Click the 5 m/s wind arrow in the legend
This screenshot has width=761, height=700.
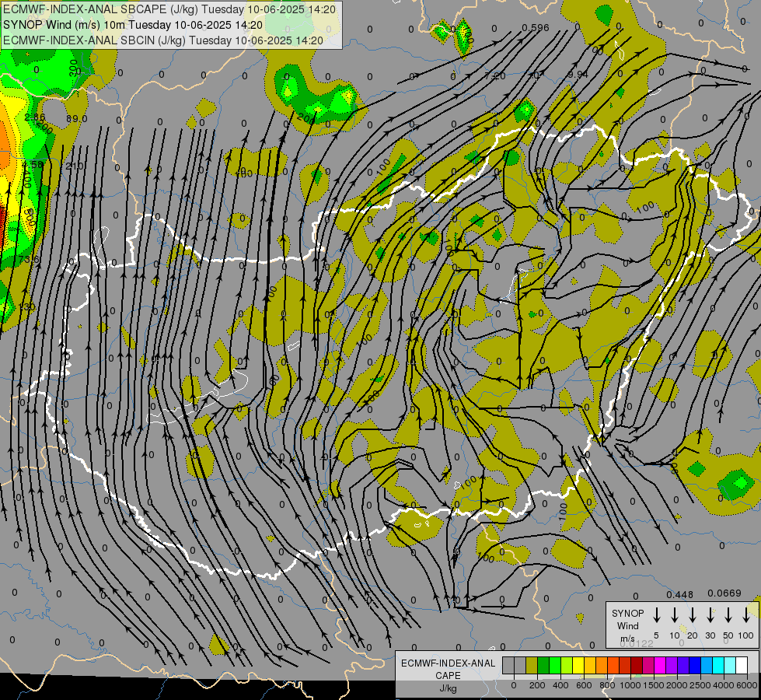[x=657, y=614]
